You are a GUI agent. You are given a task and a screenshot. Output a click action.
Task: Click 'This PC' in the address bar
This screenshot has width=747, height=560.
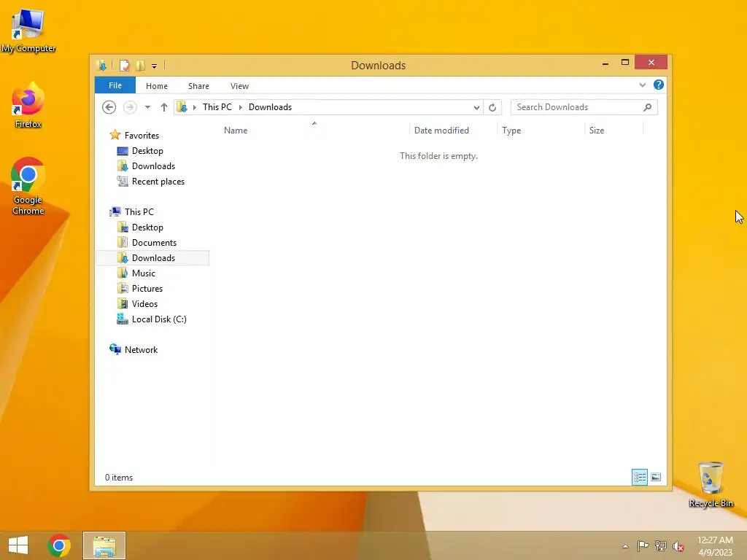point(217,107)
